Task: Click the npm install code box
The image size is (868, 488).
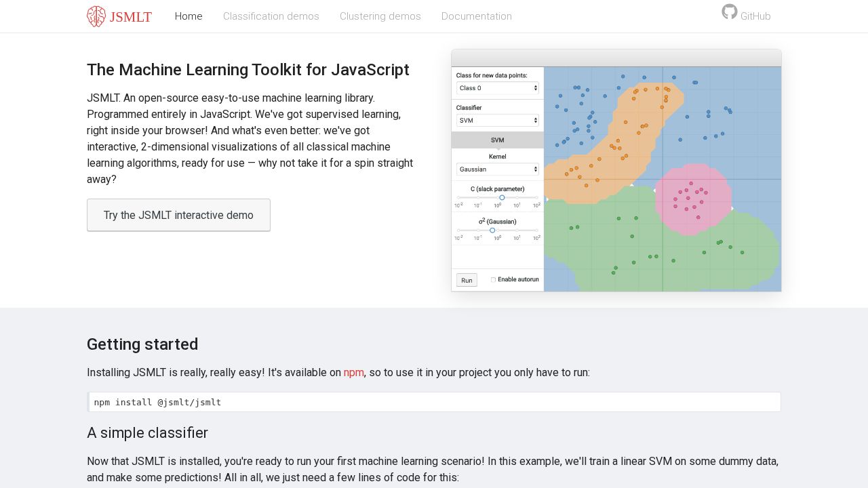Action: coord(434,402)
